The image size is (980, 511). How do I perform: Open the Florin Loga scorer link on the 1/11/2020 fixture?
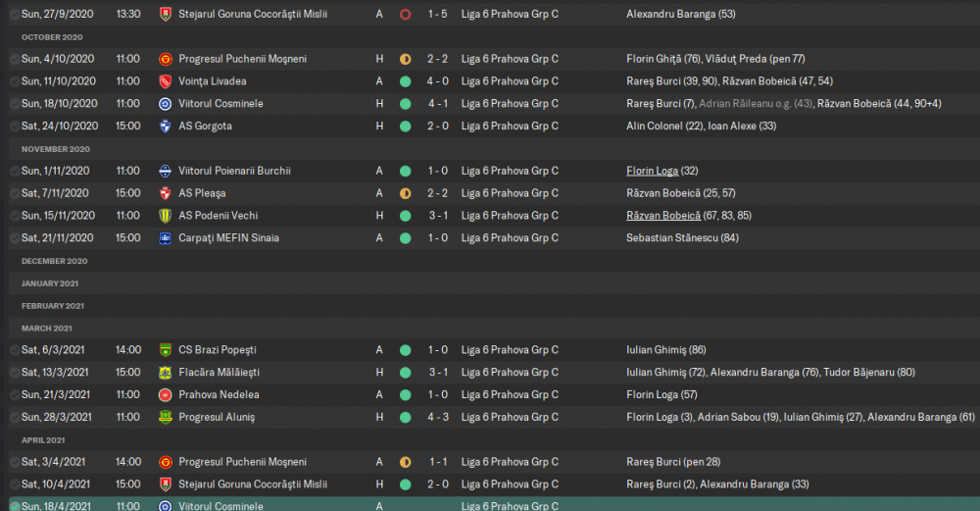pyautogui.click(x=652, y=171)
